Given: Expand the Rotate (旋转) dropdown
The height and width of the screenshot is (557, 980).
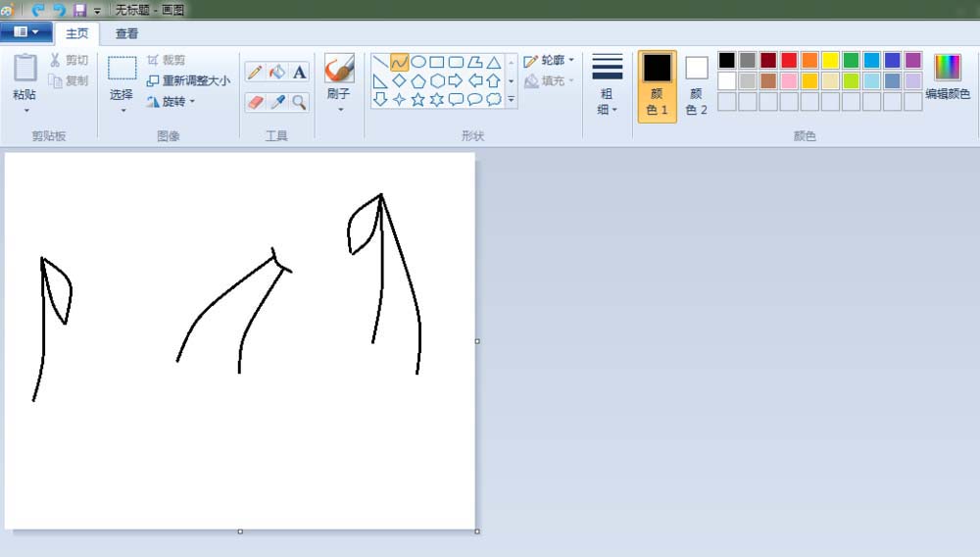Looking at the screenshot, I should click(x=192, y=101).
